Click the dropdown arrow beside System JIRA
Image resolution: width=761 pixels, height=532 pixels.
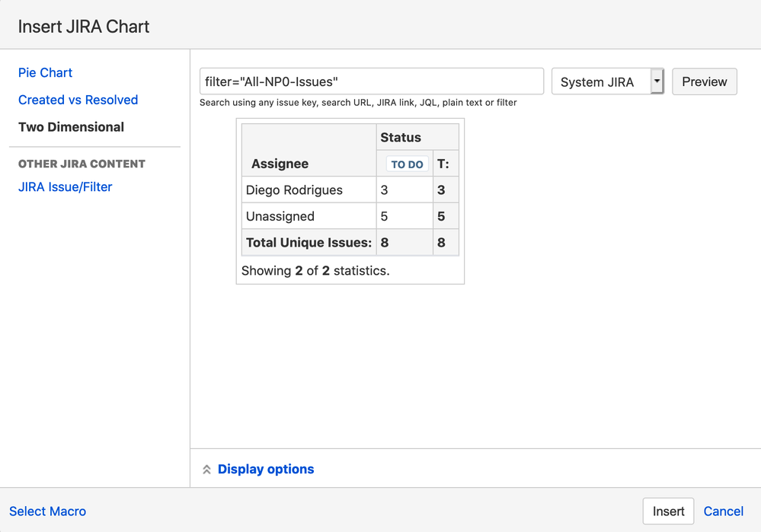click(x=657, y=81)
